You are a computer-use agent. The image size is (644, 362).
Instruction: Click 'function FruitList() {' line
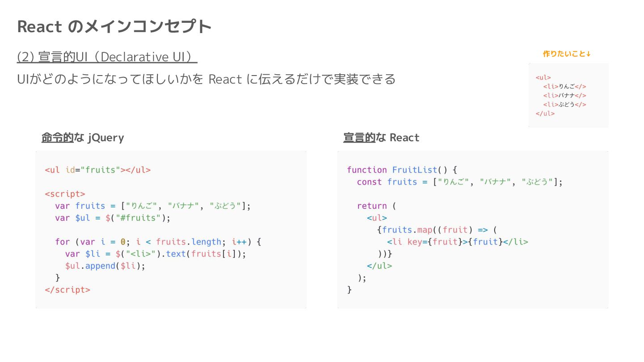pos(402,170)
